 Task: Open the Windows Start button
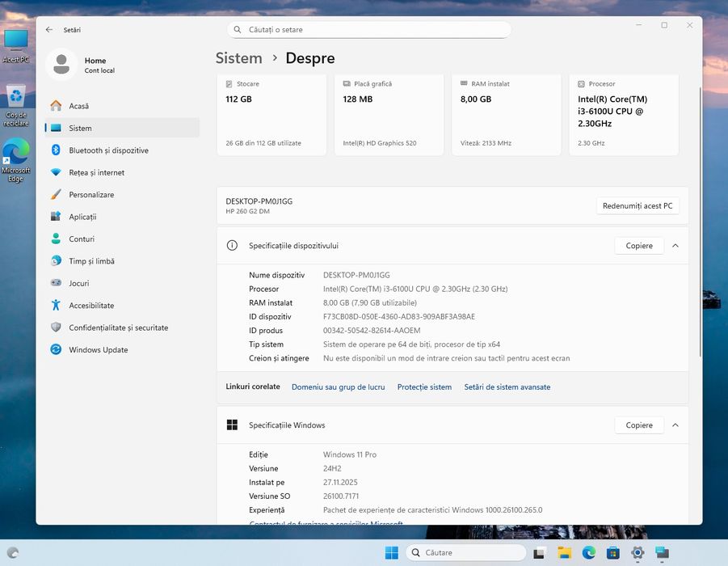[391, 552]
